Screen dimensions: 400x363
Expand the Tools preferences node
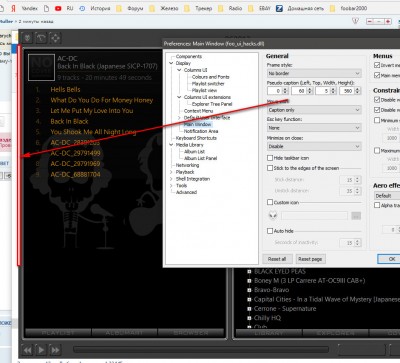point(171,185)
